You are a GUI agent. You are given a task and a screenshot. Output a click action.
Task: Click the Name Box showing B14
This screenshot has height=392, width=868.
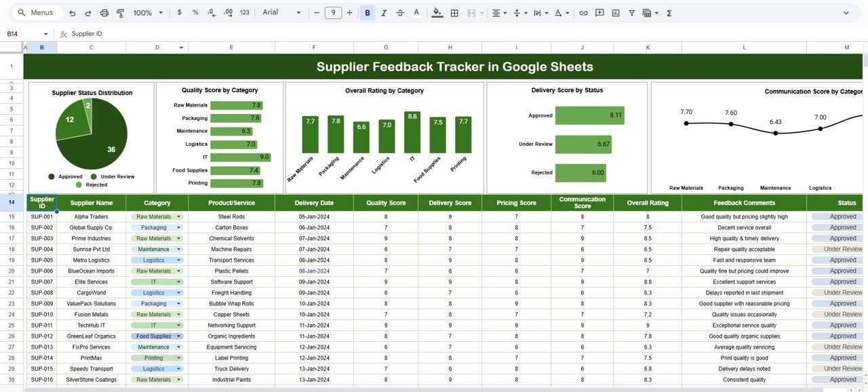click(x=27, y=34)
